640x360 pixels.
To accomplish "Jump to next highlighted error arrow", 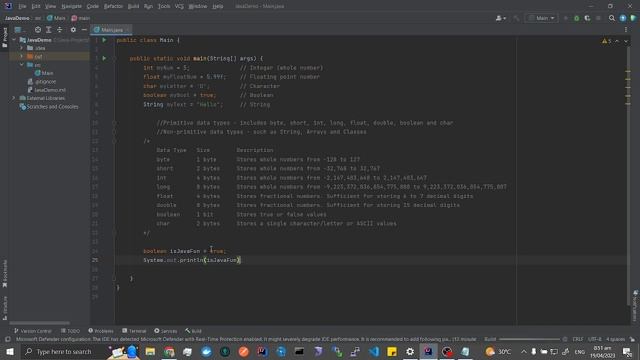I will click(626, 41).
